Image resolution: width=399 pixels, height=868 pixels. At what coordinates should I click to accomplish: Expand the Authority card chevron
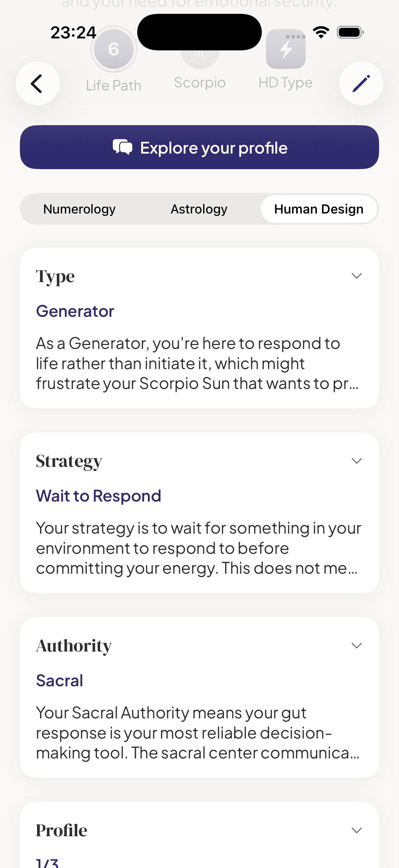pos(357,645)
